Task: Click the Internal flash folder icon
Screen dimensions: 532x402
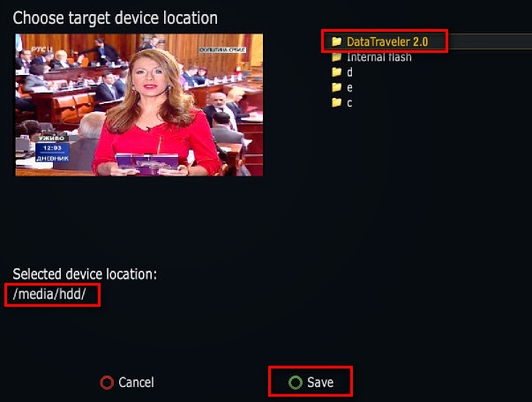Action: [336, 56]
